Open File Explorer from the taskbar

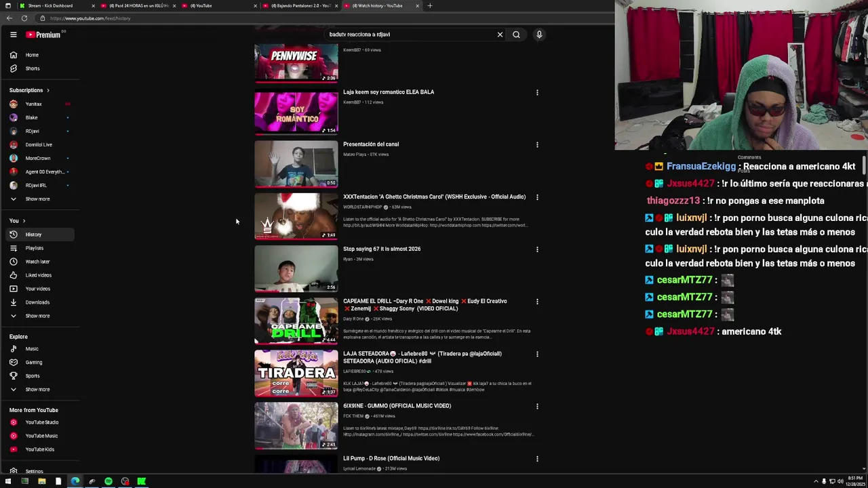pyautogui.click(x=41, y=481)
